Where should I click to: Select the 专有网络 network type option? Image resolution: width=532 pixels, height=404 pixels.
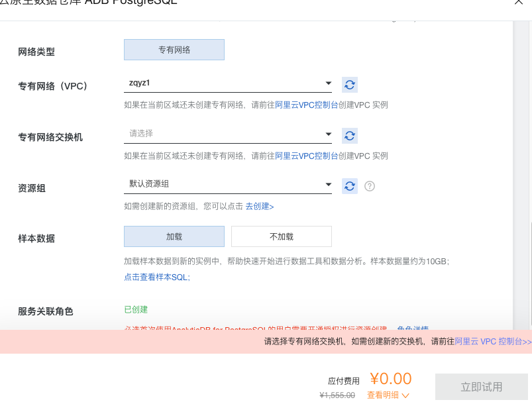click(174, 50)
